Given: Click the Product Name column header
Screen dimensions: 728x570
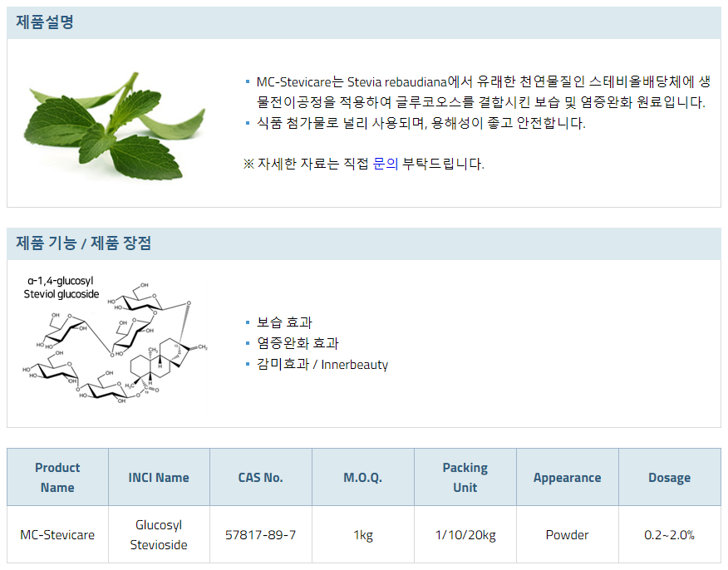Looking at the screenshot, I should (x=57, y=477).
